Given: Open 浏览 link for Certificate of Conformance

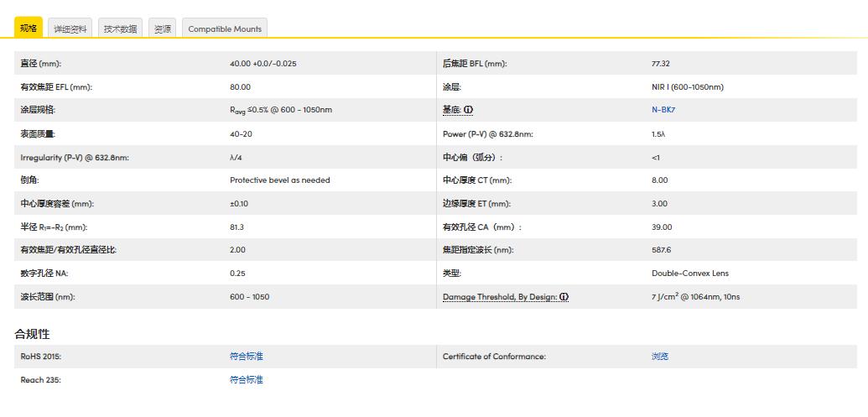Looking at the screenshot, I should point(660,357).
